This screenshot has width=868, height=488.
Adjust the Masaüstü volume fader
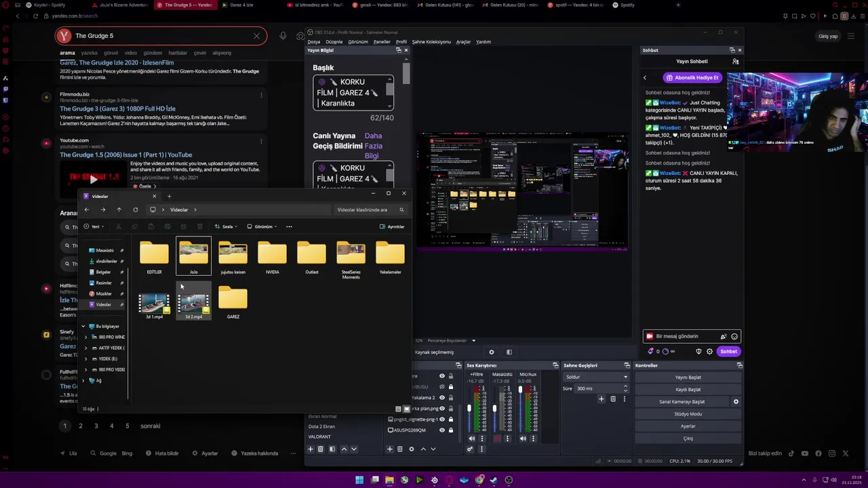point(494,408)
